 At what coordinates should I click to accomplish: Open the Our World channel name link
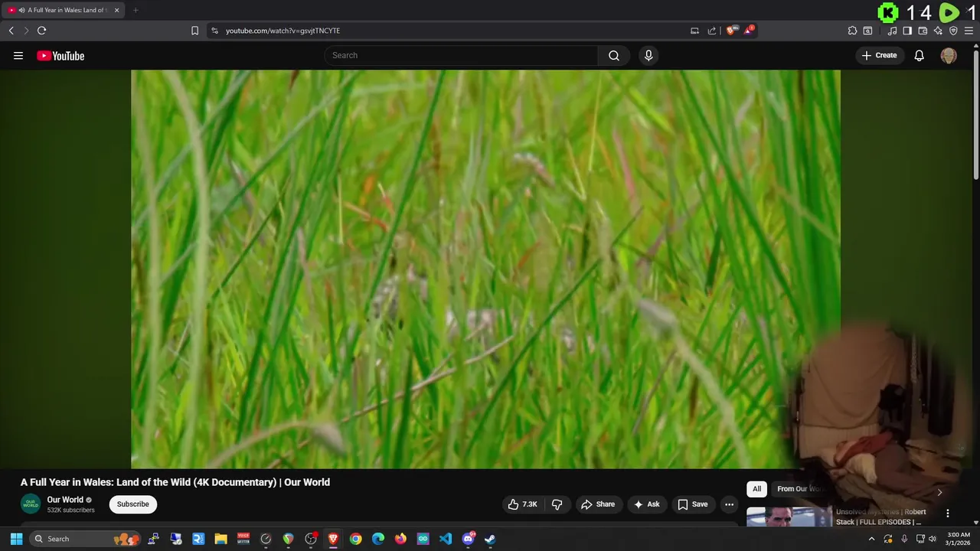click(65, 500)
